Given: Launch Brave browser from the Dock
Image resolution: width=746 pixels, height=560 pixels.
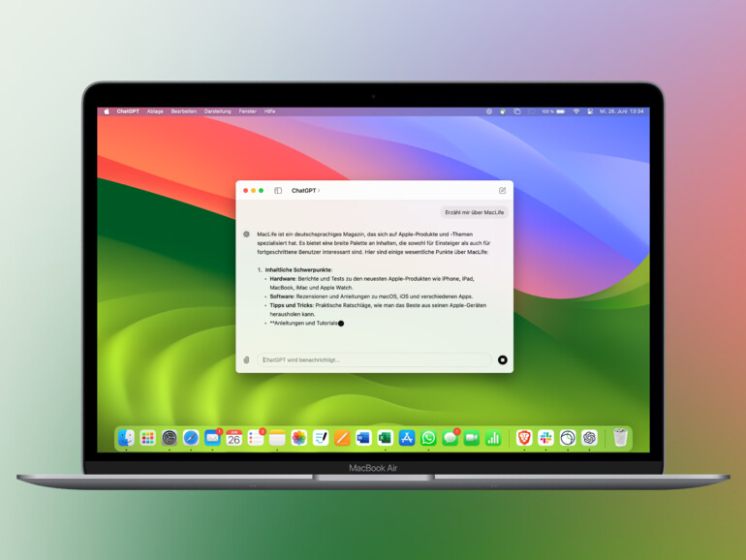Looking at the screenshot, I should point(524,438).
